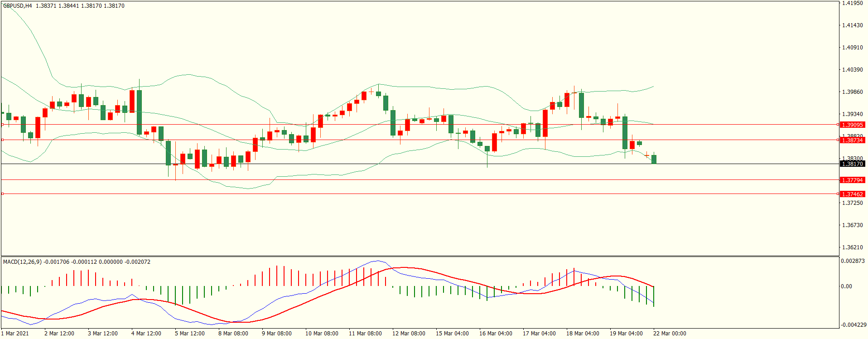Select the MACD(12,26,9) indicator label
The width and height of the screenshot is (868, 339).
[x=22, y=262]
